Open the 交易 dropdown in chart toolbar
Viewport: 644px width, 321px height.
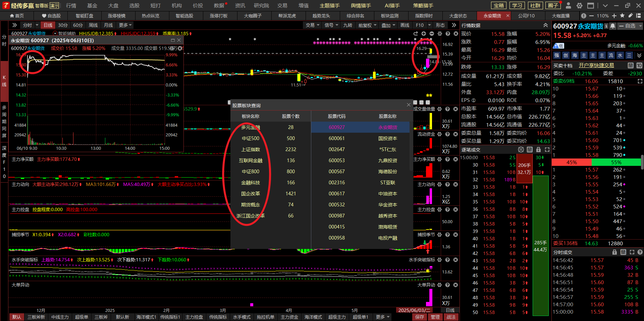(x=312, y=25)
